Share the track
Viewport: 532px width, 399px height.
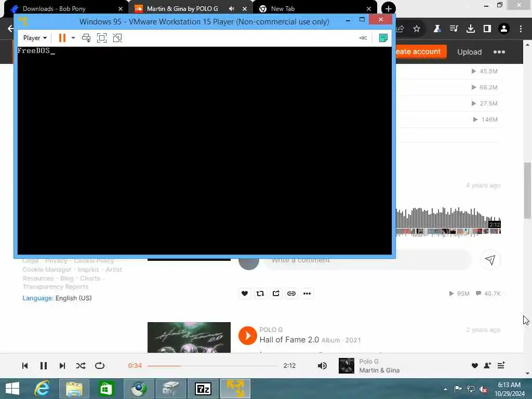coord(276,294)
